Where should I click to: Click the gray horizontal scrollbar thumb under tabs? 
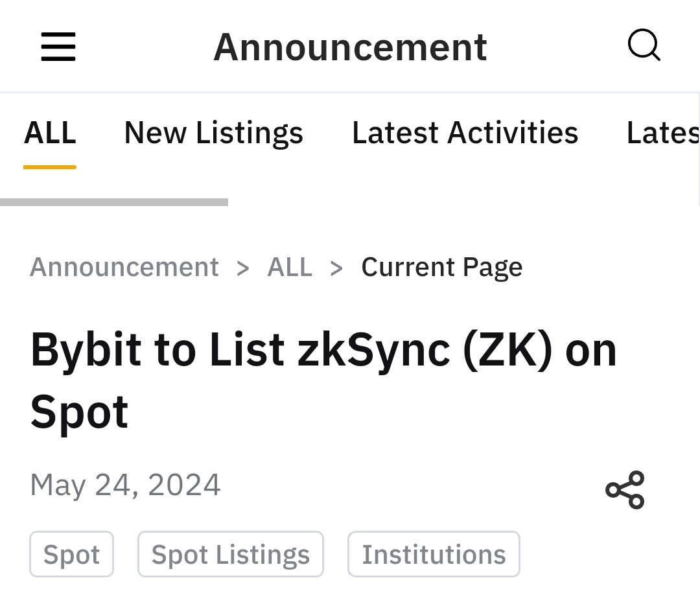(x=114, y=202)
